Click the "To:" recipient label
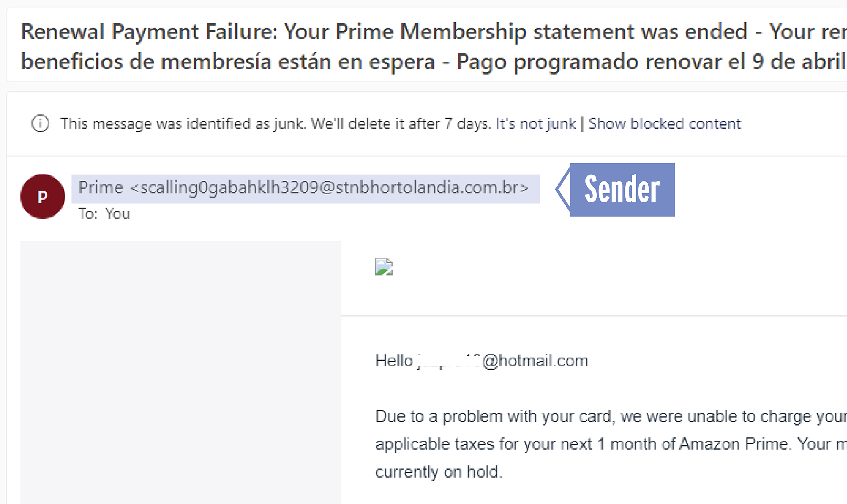 coord(88,214)
